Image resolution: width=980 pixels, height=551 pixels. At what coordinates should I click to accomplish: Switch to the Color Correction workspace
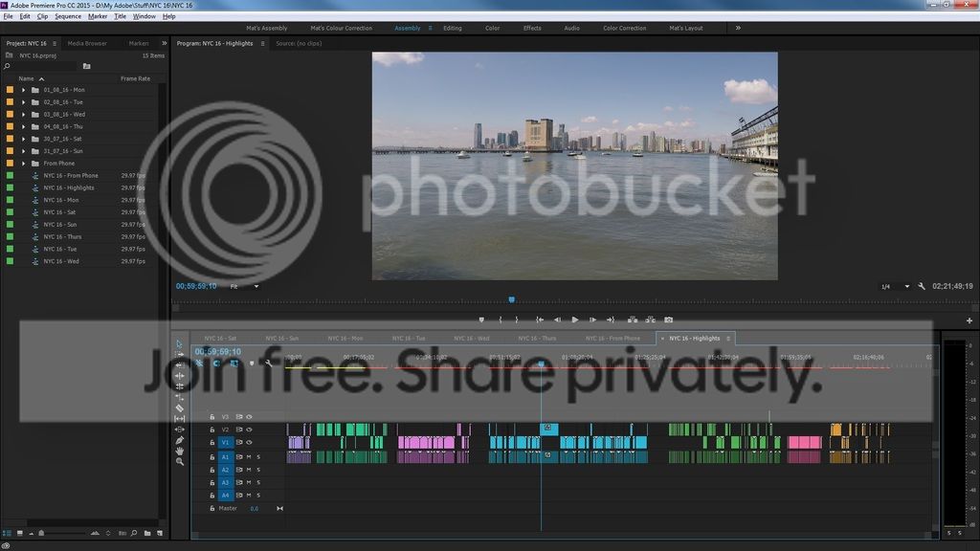point(624,28)
